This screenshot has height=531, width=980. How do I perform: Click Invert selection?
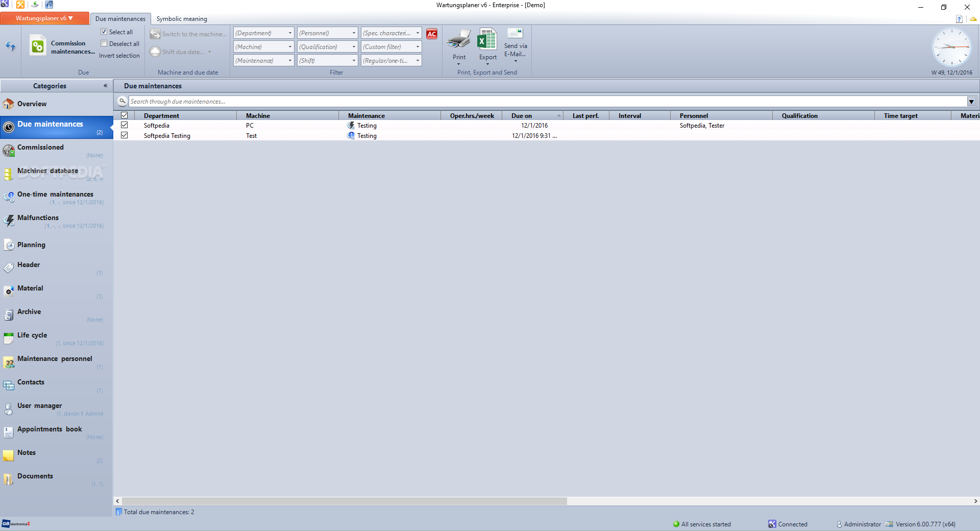(x=119, y=56)
